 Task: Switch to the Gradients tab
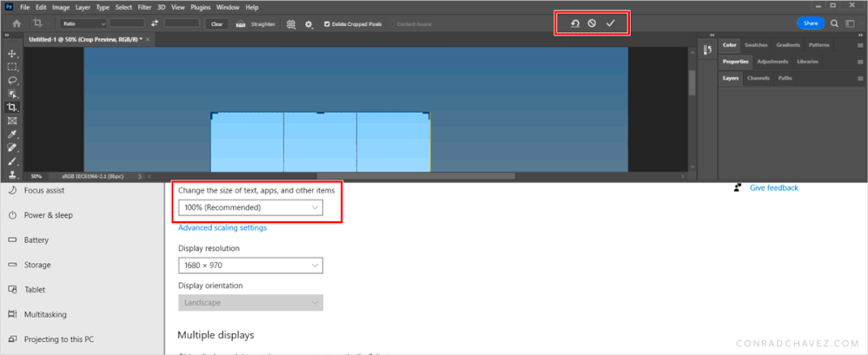[788, 45]
